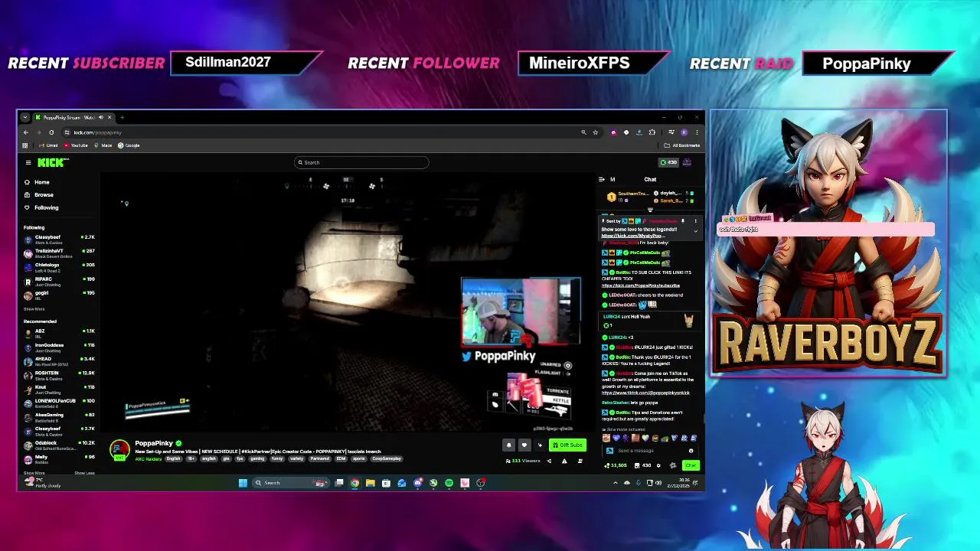Open Melly recommended channel

click(x=59, y=458)
